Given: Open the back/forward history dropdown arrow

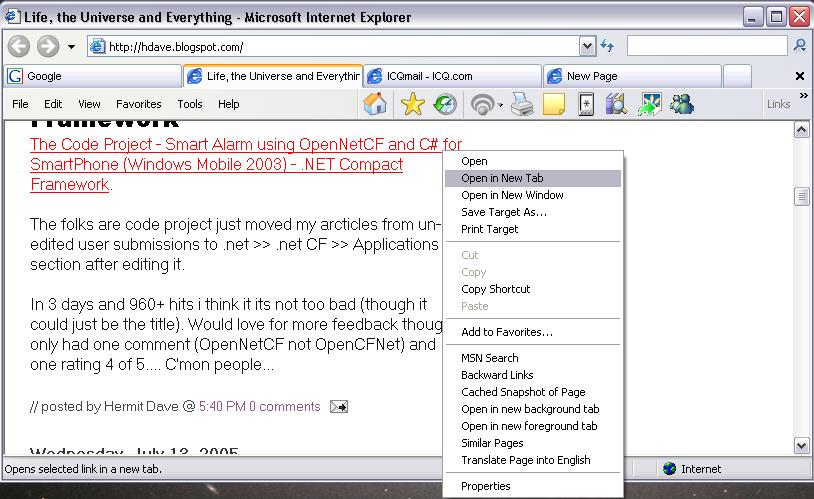Looking at the screenshot, I should [x=71, y=47].
